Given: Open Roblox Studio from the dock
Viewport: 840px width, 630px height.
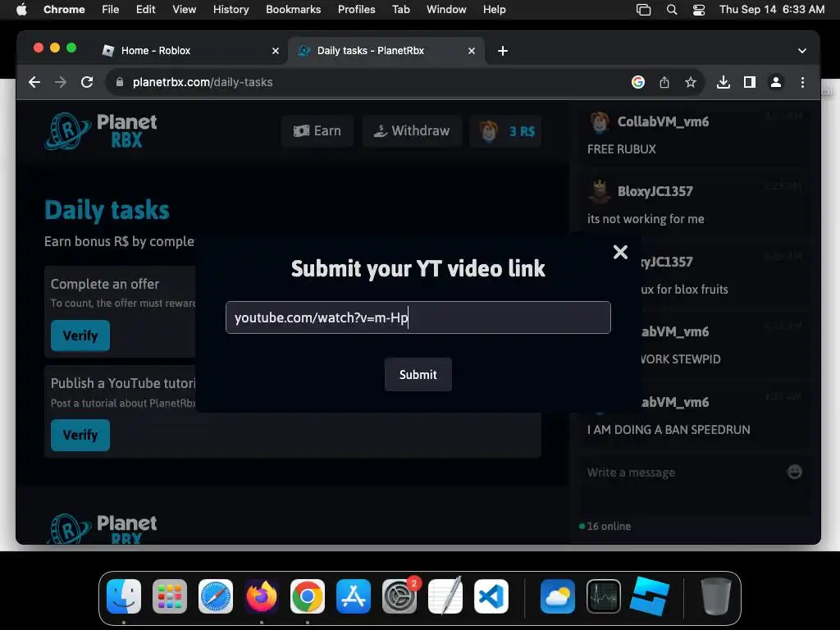Looking at the screenshot, I should pyautogui.click(x=650, y=596).
